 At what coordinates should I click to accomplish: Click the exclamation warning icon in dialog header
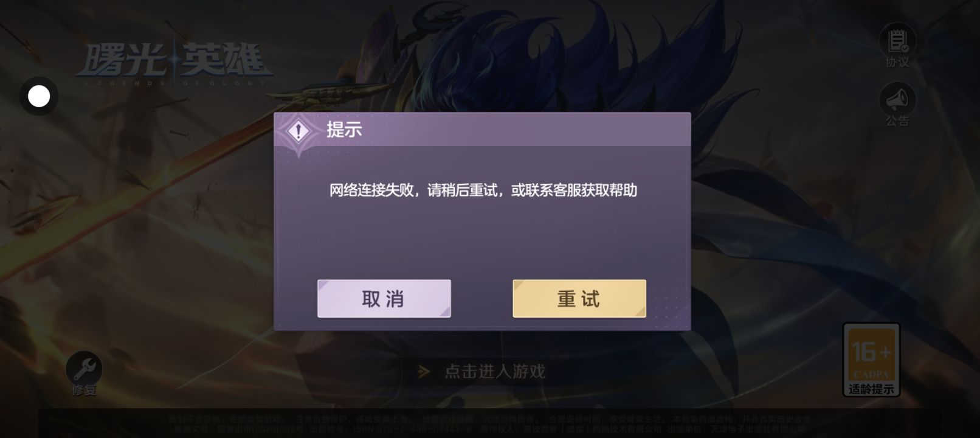point(298,131)
